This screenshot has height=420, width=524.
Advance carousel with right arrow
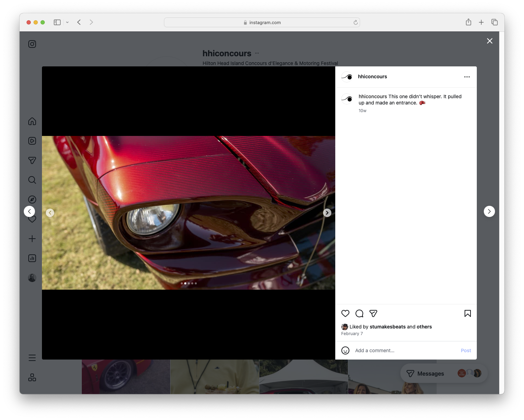[x=327, y=212]
